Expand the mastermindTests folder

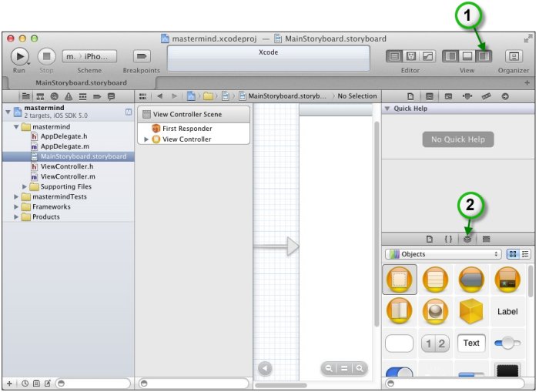point(16,196)
